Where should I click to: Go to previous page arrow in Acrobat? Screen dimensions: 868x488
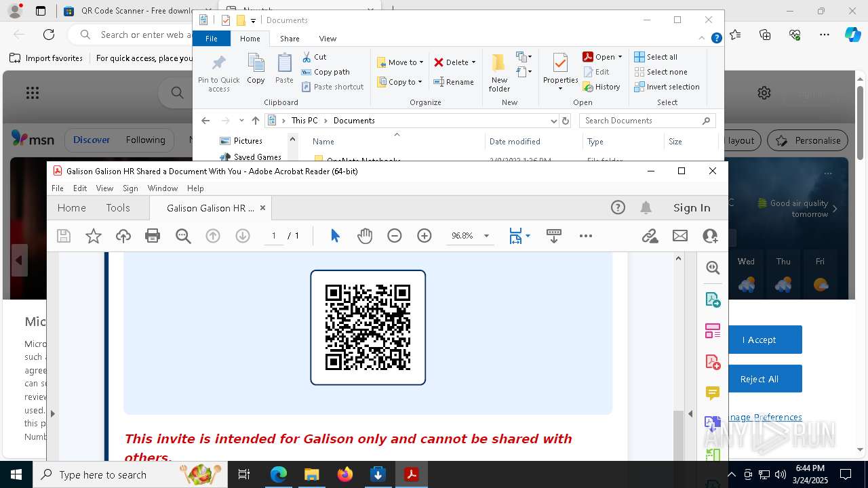click(x=213, y=236)
